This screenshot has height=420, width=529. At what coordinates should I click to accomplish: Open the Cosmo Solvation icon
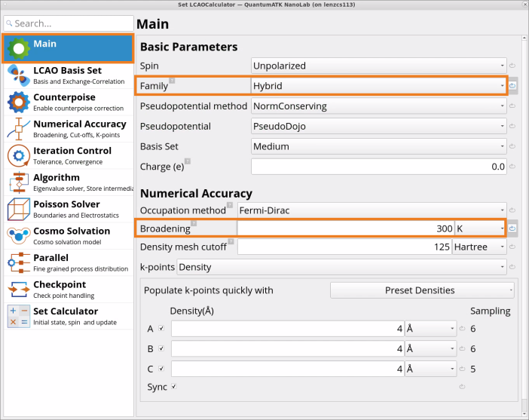click(18, 236)
